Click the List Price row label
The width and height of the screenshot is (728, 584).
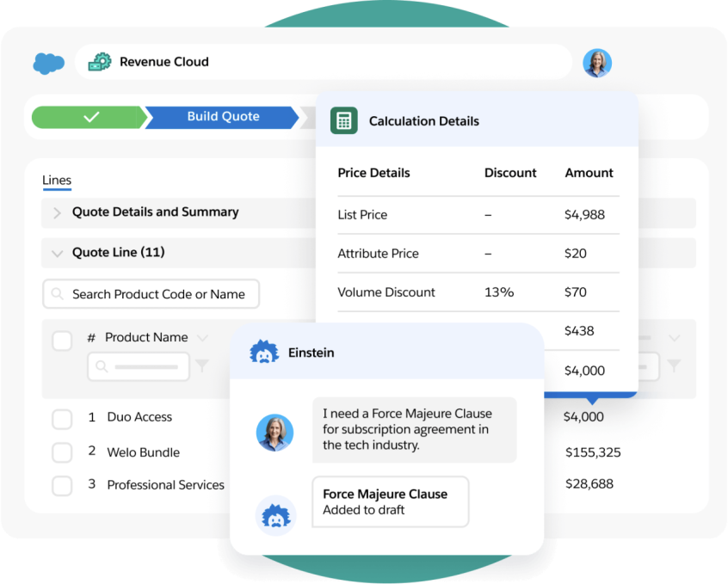click(x=362, y=214)
